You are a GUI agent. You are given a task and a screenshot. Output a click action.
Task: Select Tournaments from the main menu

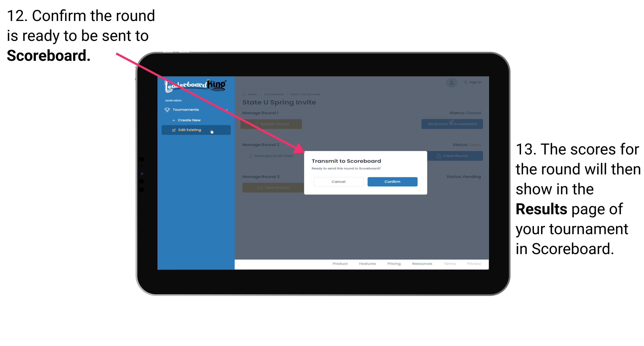[186, 109]
